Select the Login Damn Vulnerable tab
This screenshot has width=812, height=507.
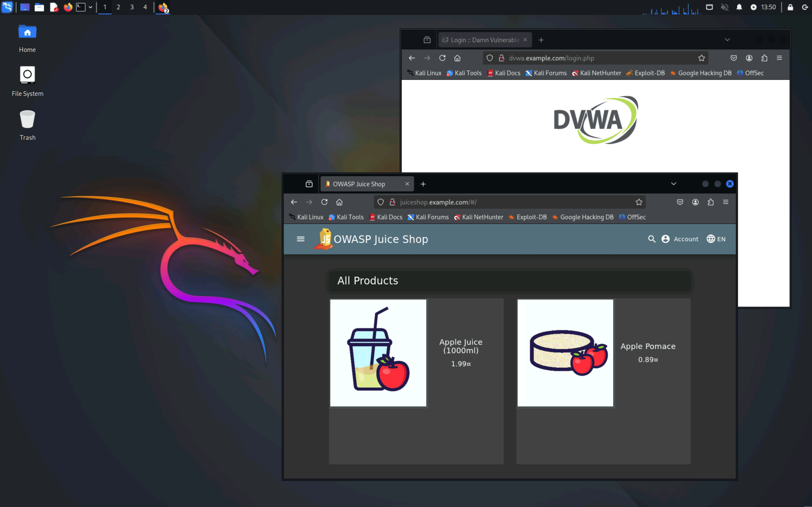(484, 40)
